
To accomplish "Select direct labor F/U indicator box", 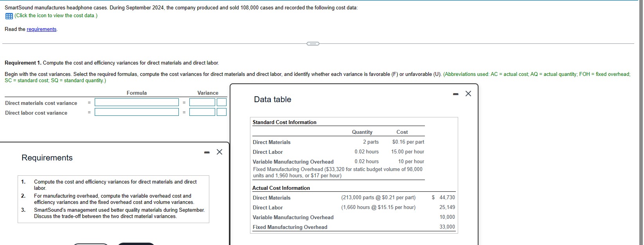I will [x=222, y=112].
